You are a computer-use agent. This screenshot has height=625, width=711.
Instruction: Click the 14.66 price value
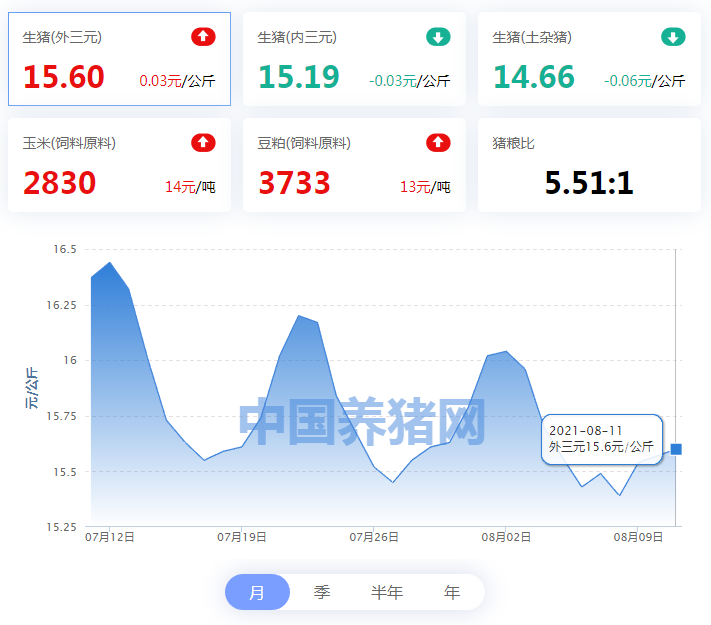tap(534, 76)
